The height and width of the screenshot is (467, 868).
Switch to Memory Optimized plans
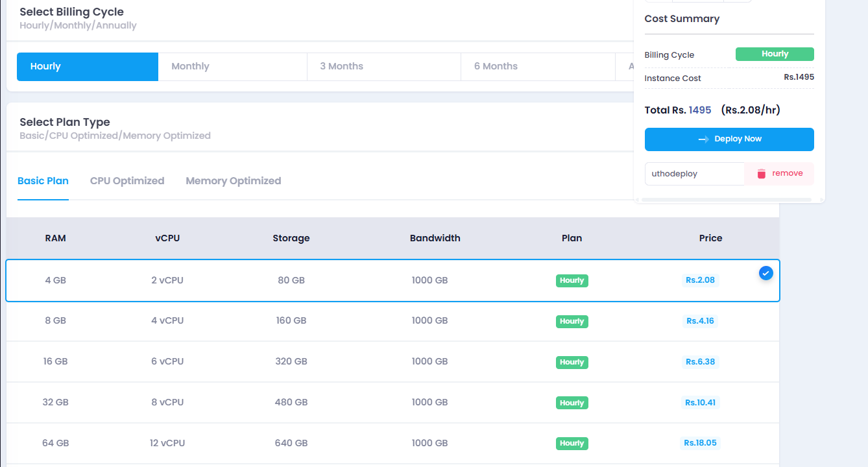pos(234,181)
